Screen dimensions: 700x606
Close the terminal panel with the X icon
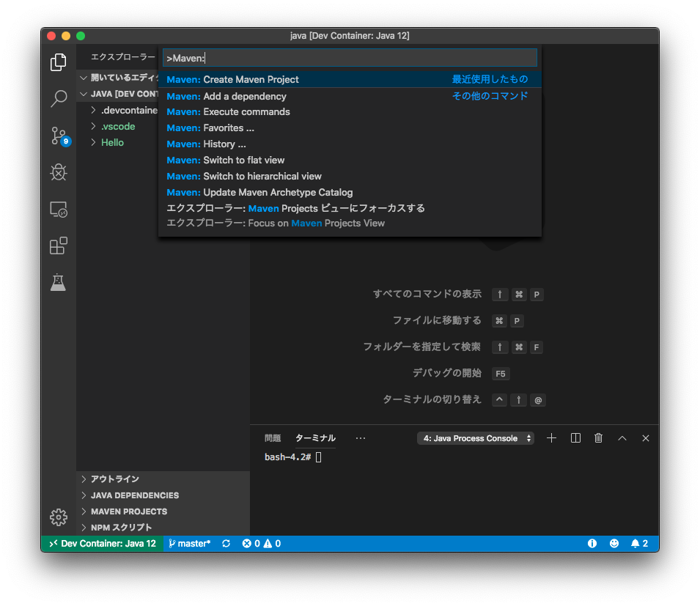click(646, 438)
